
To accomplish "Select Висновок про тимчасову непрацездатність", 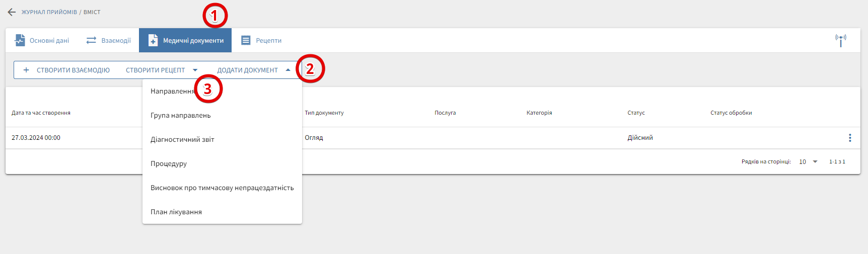I will [x=222, y=188].
